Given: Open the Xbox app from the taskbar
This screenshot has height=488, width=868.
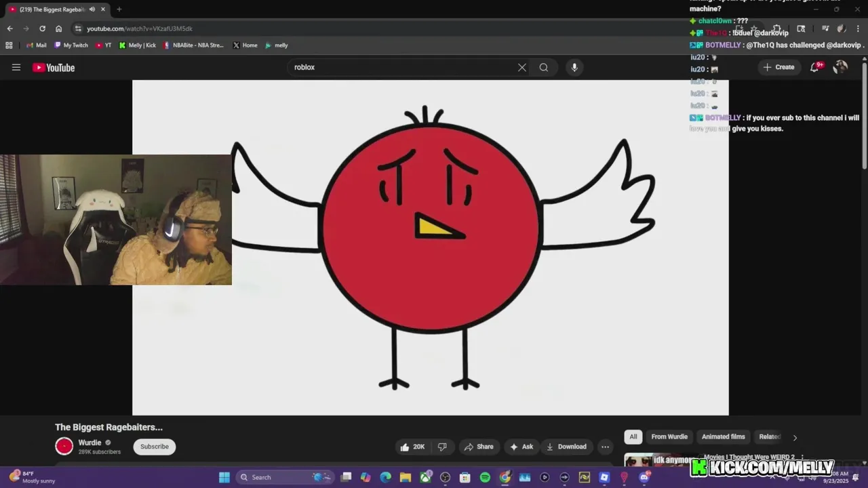Looking at the screenshot, I should click(425, 477).
